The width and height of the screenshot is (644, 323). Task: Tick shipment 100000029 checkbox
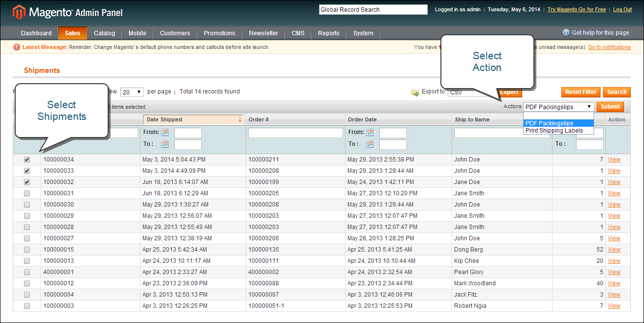tap(27, 216)
